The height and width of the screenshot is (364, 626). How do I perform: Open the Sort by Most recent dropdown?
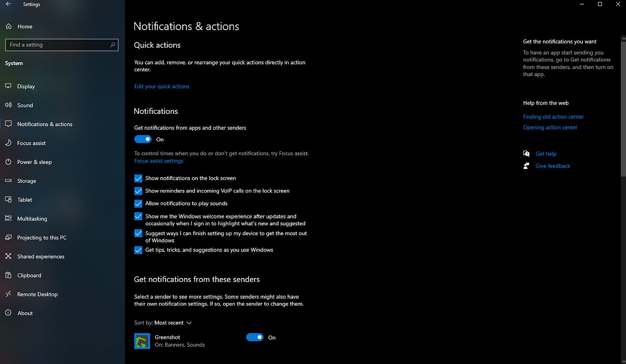point(173,323)
